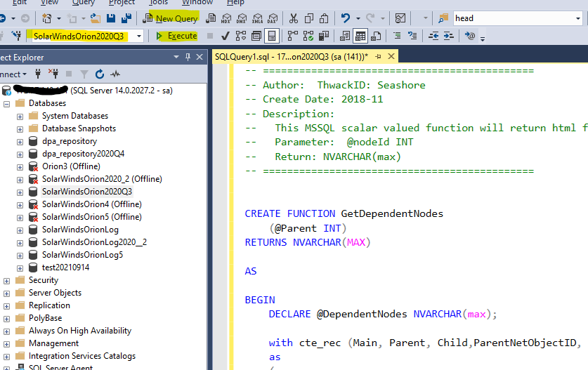Viewport: 588px width, 370px height.
Task: Open the Help menu
Action: (235, 2)
